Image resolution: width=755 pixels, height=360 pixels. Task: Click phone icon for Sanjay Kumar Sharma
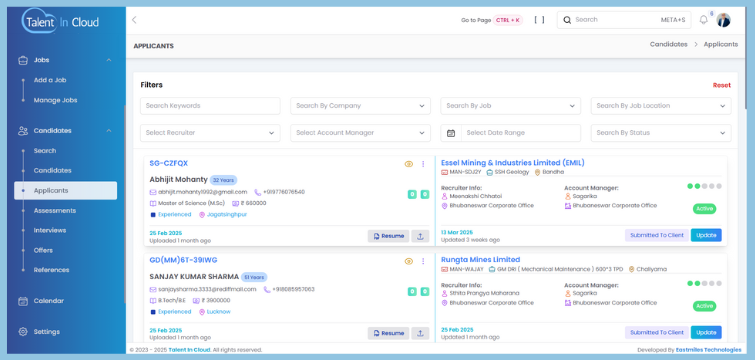tap(267, 289)
